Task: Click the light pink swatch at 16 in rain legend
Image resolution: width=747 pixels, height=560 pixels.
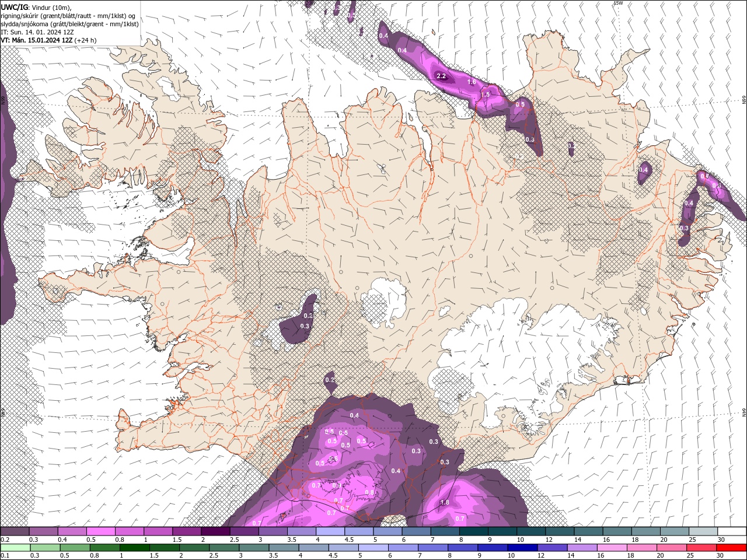Action: pyautogui.click(x=611, y=548)
